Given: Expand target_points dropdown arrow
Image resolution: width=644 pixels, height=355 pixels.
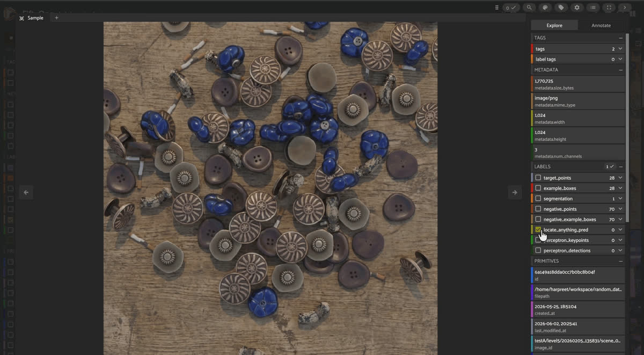Looking at the screenshot, I should (620, 178).
